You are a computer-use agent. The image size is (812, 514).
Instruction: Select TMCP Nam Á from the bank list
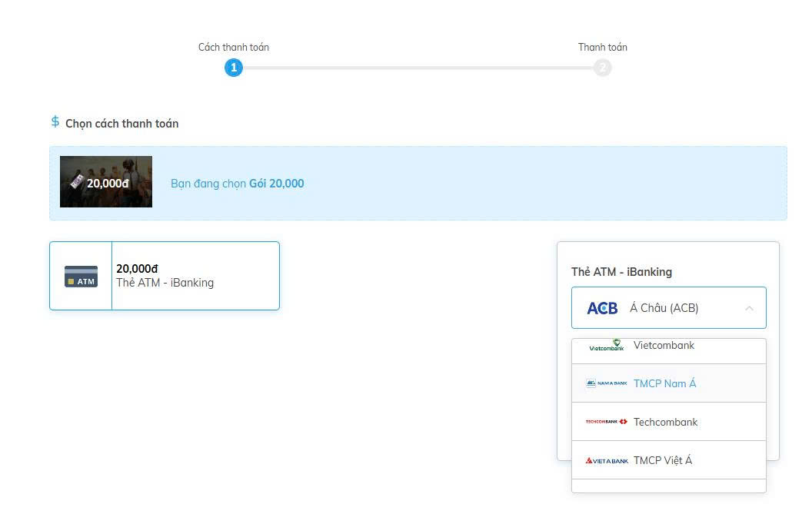664,383
